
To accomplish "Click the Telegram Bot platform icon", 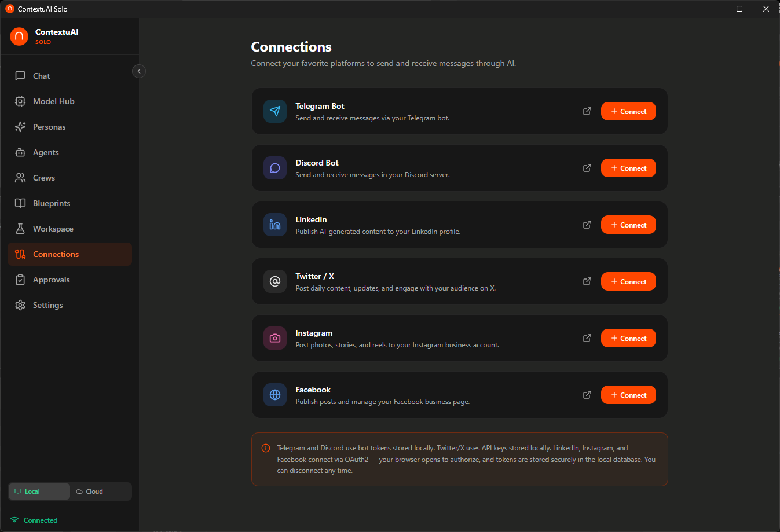I will 274,111.
